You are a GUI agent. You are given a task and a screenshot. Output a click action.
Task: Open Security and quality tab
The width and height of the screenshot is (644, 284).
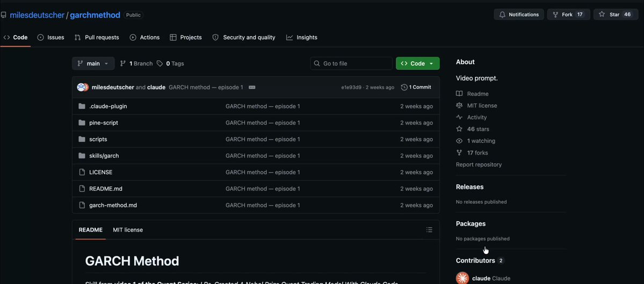tap(244, 38)
